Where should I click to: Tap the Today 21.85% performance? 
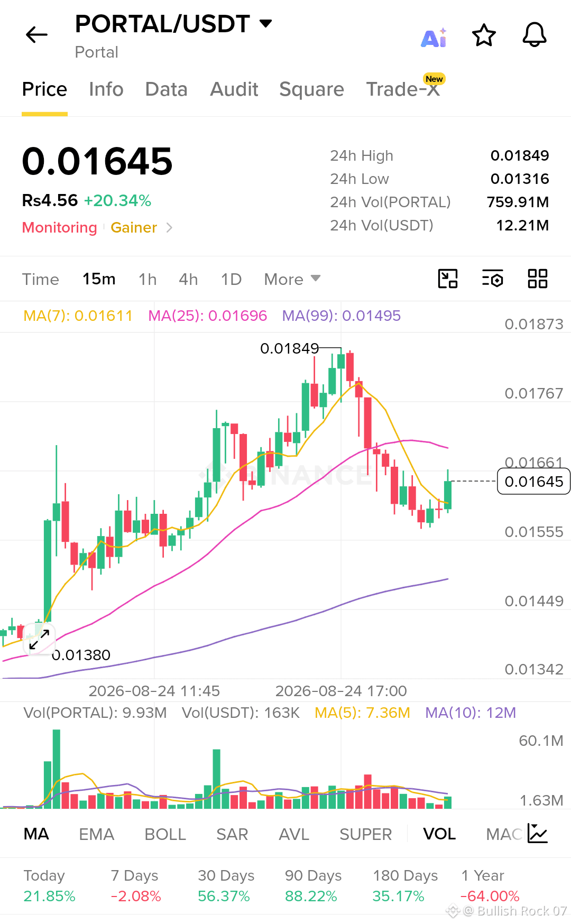[49, 885]
